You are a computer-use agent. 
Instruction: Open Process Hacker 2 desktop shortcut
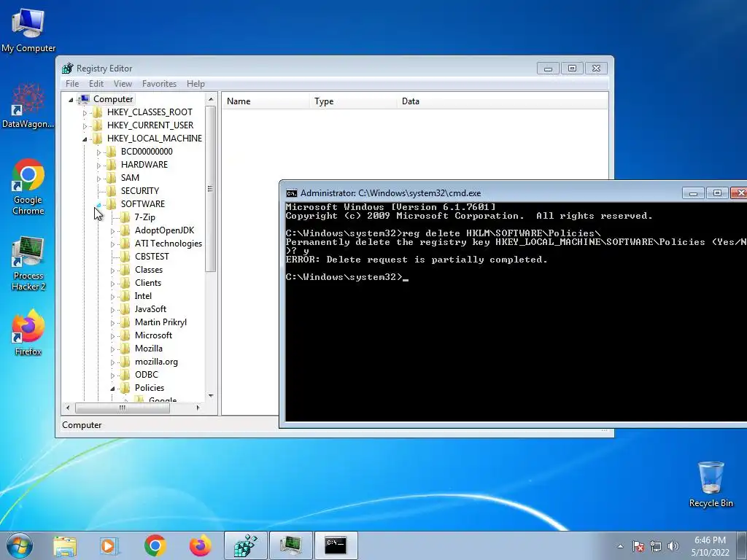pyautogui.click(x=28, y=262)
